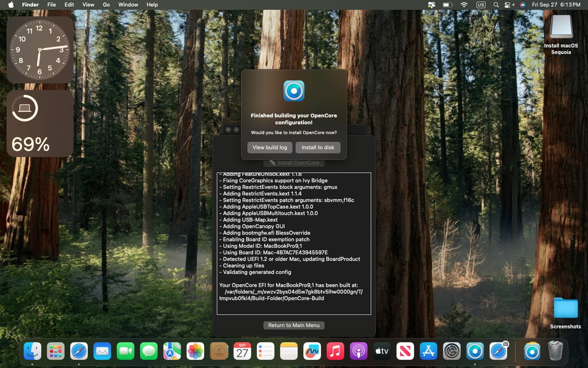Viewport: 588px width, 368px height.
Task: Launch Safari next to Launchpad in Dock
Action: point(79,351)
